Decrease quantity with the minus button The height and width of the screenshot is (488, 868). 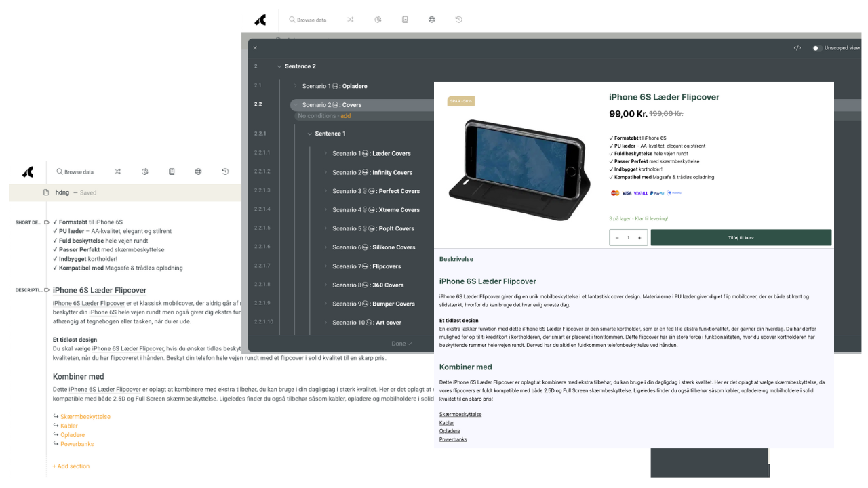point(617,238)
